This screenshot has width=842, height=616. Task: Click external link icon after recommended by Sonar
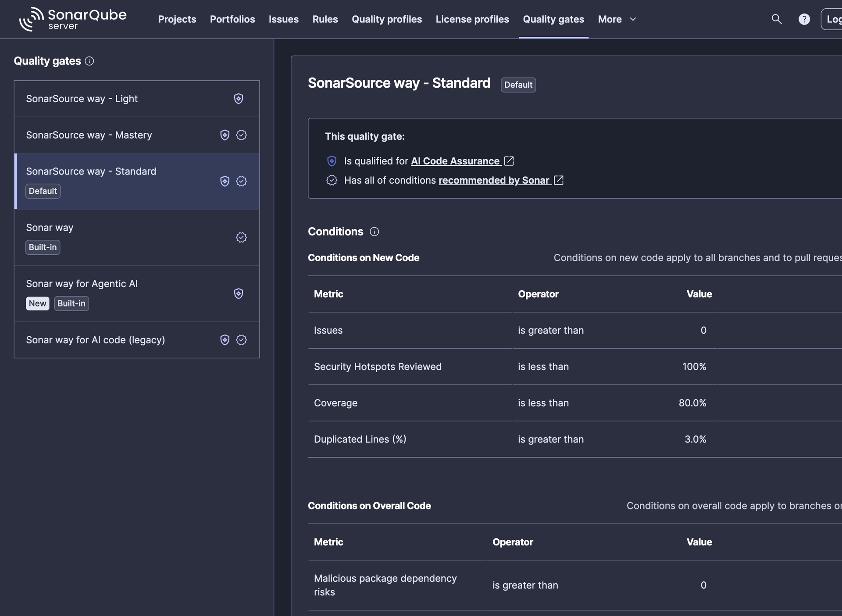click(559, 180)
